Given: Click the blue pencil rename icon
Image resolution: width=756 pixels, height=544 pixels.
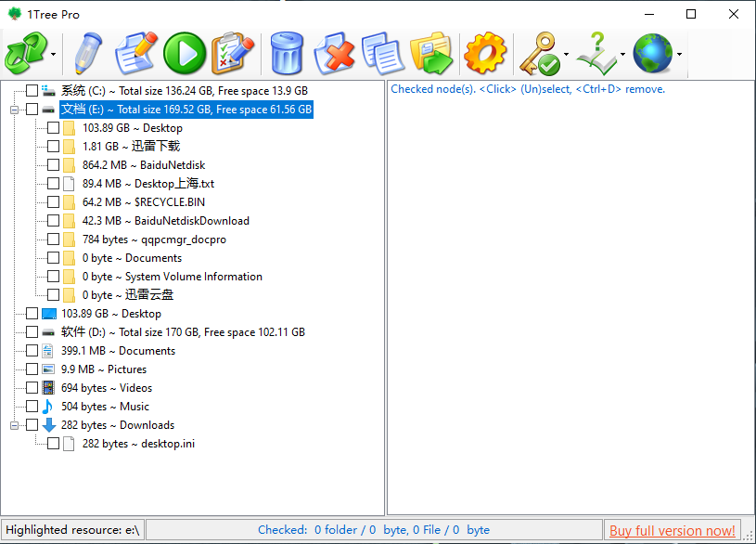Looking at the screenshot, I should pos(89,53).
